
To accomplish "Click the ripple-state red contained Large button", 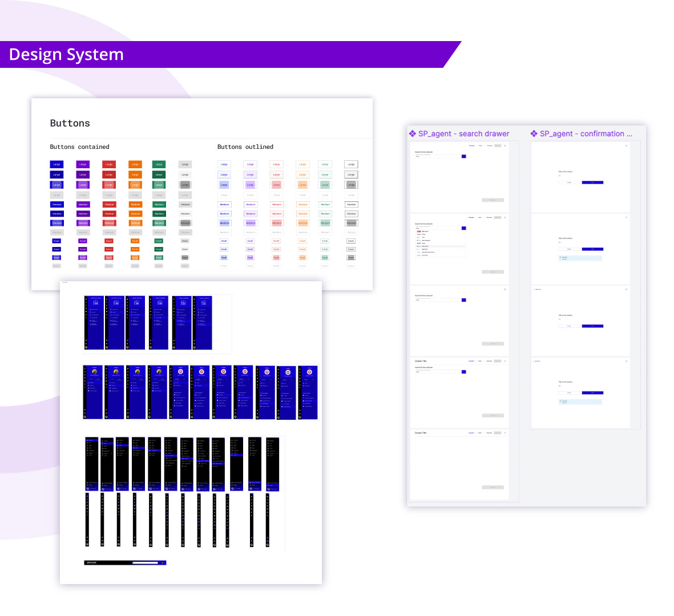I will point(109,185).
